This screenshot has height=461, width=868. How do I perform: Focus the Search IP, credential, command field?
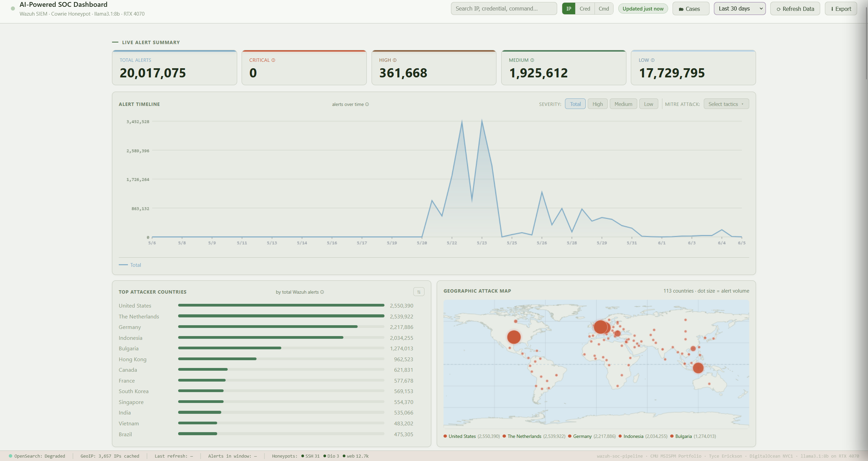(504, 9)
